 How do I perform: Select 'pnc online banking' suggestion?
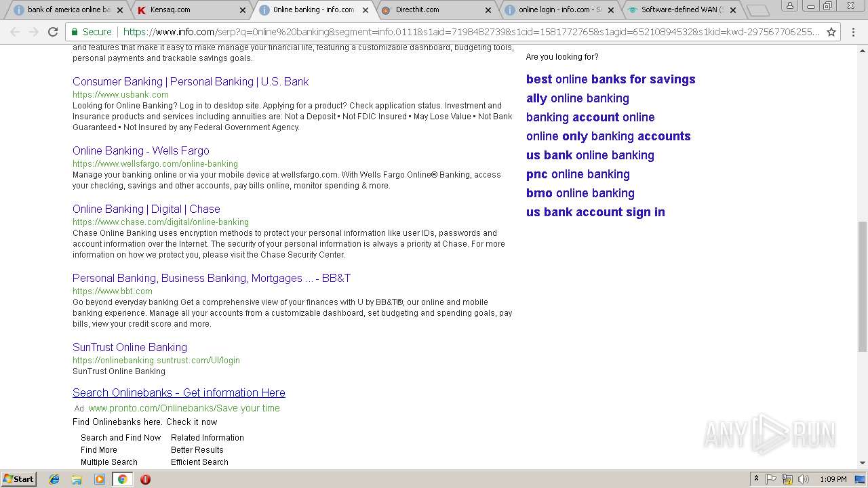[x=578, y=174]
